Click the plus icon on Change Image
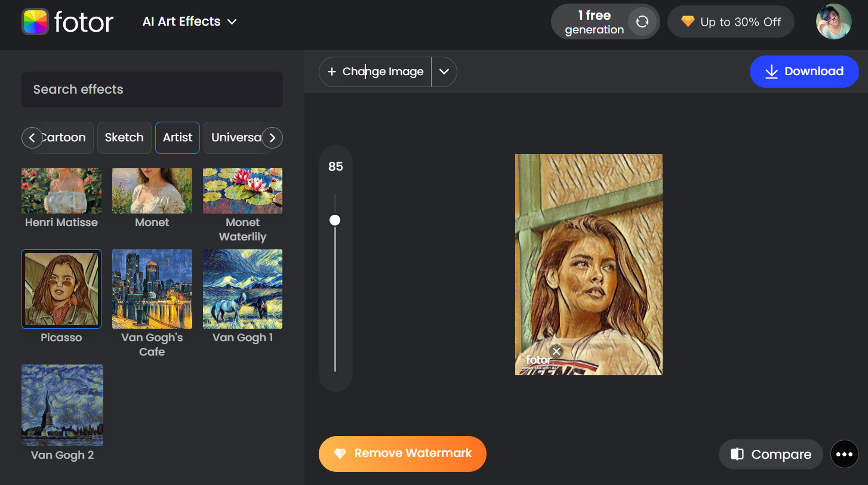Viewport: 868px width, 485px height. pos(332,72)
